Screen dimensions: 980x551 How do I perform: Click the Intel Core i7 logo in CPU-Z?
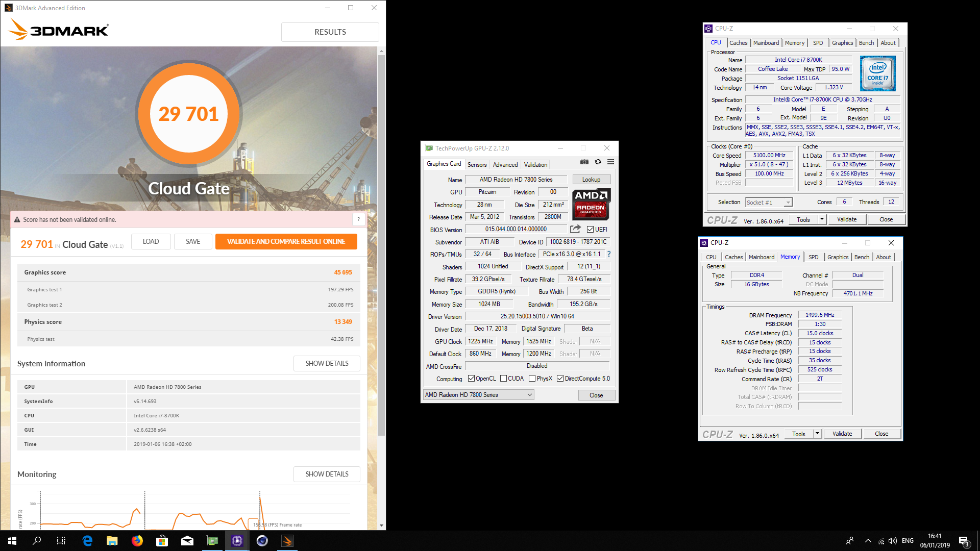877,73
